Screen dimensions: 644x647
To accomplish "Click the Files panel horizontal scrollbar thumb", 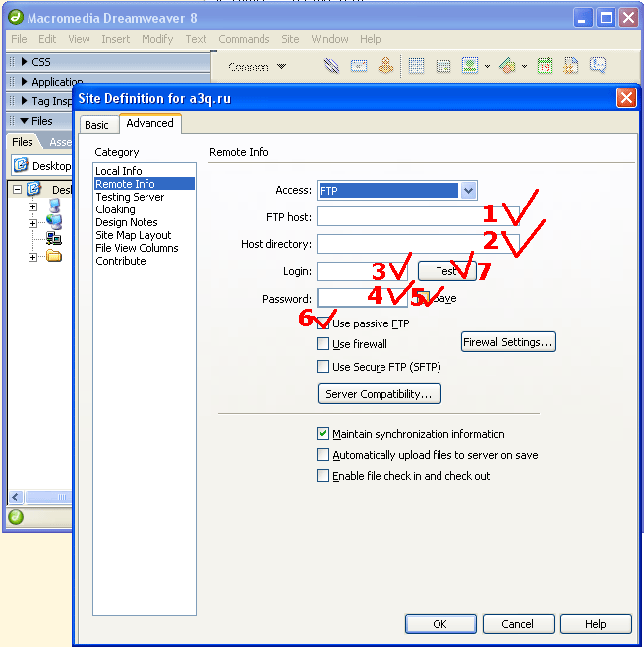I will (48, 497).
